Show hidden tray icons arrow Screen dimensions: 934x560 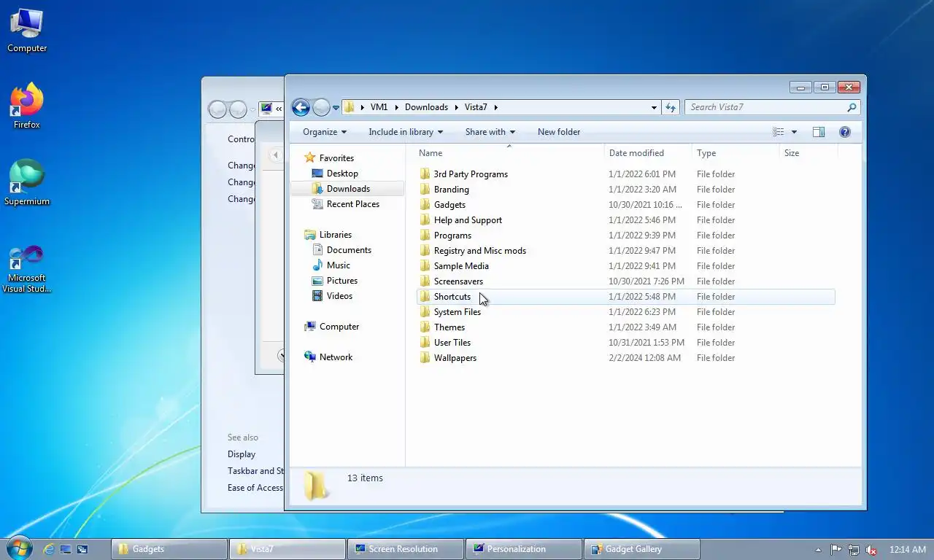point(818,550)
